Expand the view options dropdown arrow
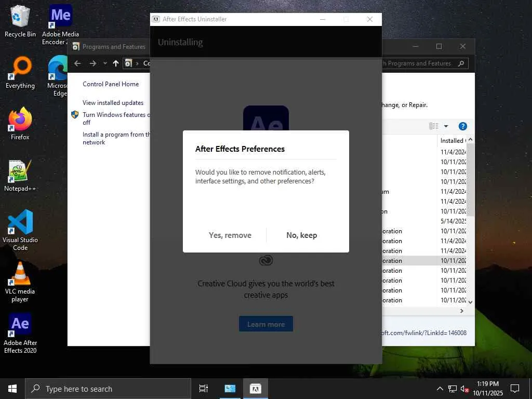Screen dimensions: 532x399 pyautogui.click(x=446, y=126)
